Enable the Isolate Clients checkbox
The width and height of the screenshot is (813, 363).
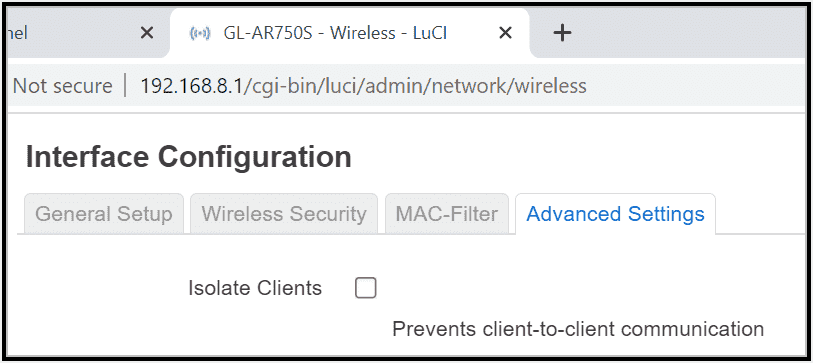(366, 288)
